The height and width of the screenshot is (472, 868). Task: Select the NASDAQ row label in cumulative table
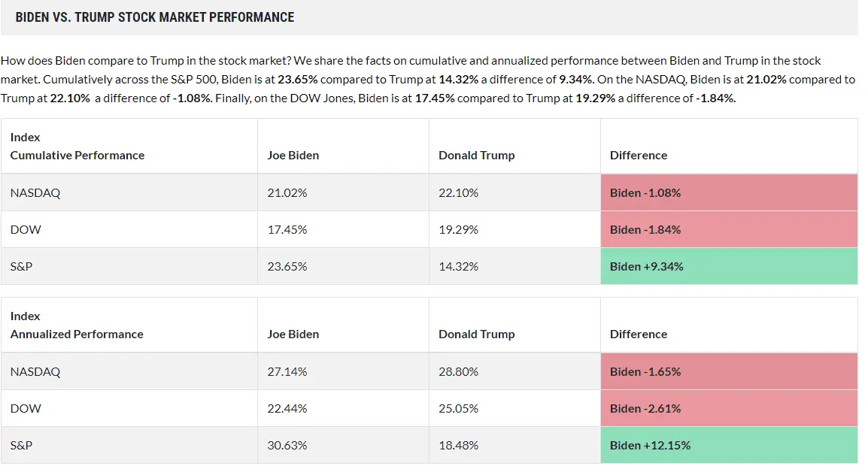click(x=35, y=192)
